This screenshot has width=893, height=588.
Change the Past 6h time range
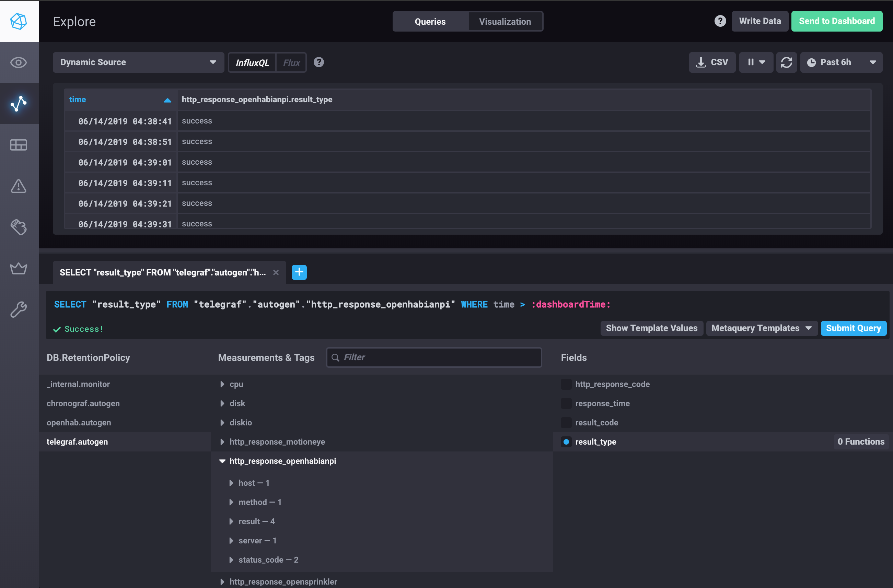pyautogui.click(x=841, y=62)
